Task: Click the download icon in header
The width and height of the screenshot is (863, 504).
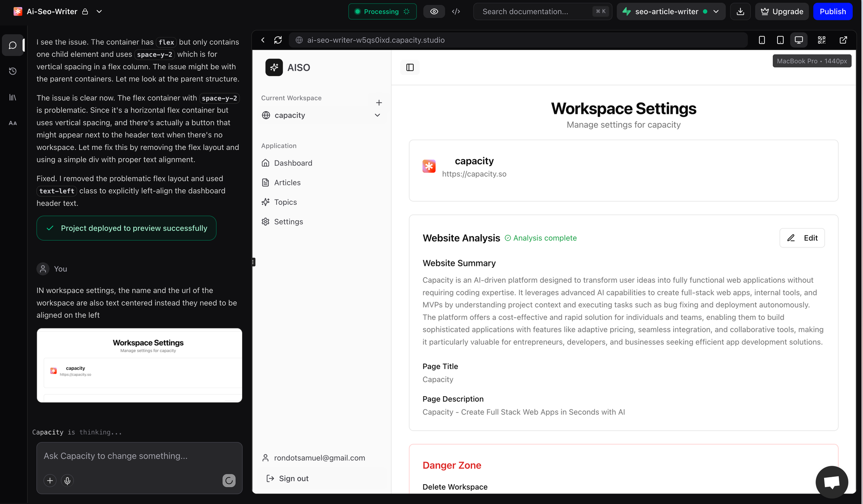Action: [x=740, y=12]
